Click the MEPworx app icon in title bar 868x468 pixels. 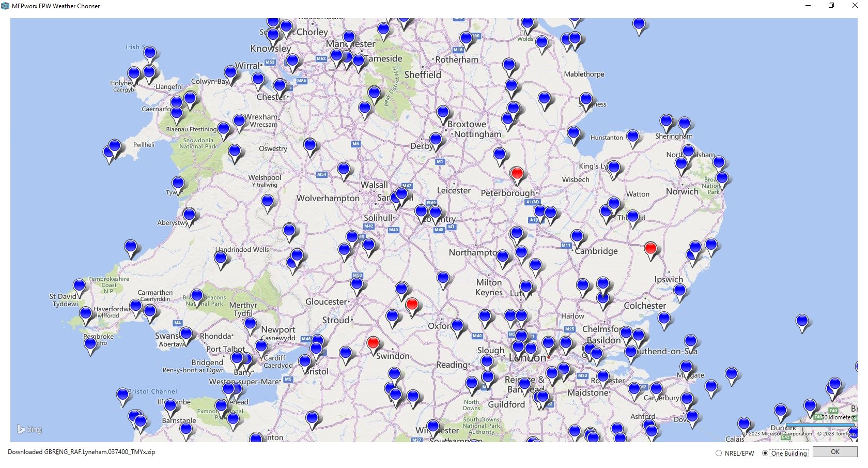tap(5, 6)
